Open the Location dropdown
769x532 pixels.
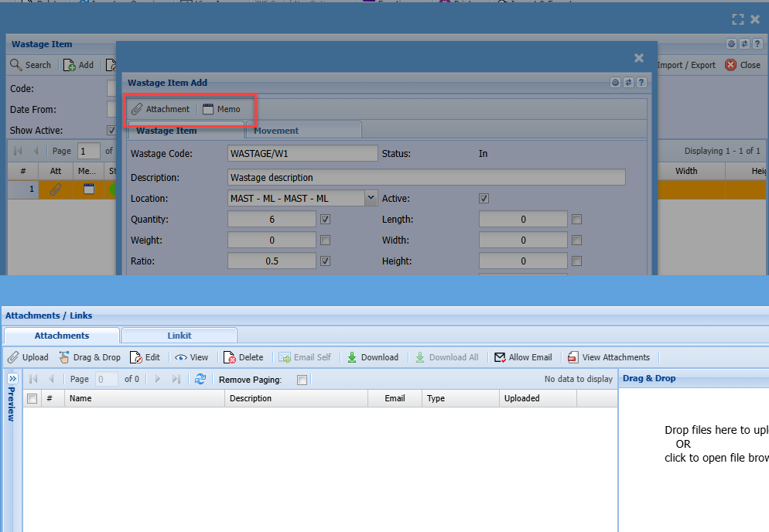coord(371,199)
